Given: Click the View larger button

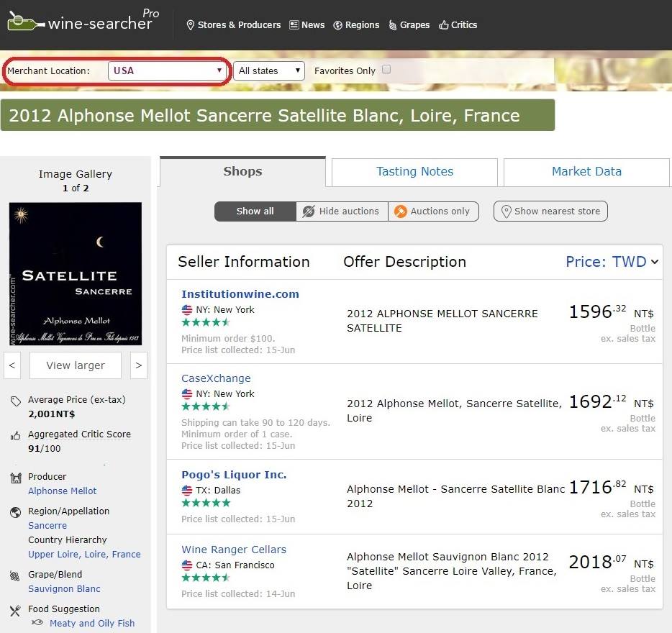Looking at the screenshot, I should coord(76,365).
